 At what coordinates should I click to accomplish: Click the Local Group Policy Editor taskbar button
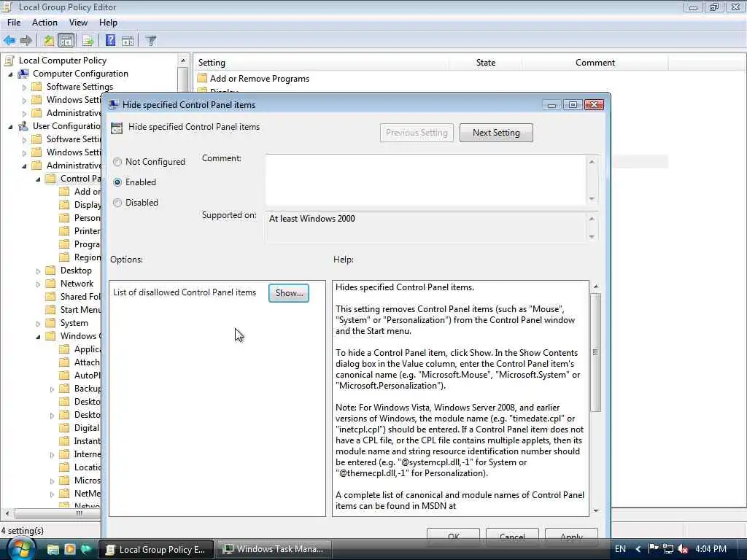tap(158, 550)
